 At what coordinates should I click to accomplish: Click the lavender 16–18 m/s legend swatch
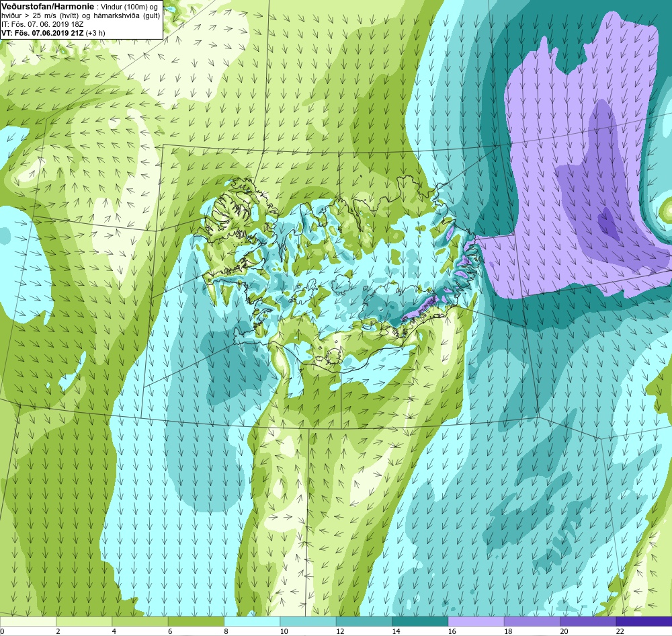(x=476, y=621)
